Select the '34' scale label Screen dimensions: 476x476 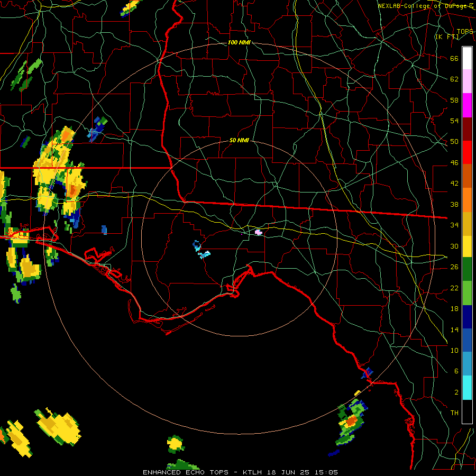click(454, 225)
